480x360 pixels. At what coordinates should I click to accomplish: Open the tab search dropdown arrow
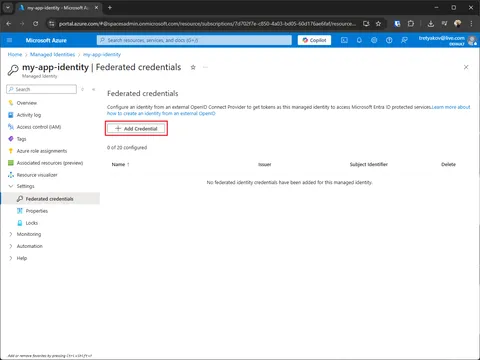pos(8,7)
